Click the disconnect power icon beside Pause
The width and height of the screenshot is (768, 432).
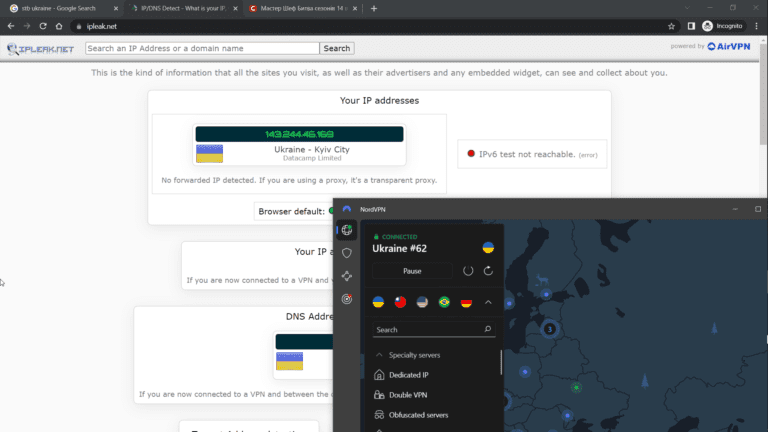468,271
